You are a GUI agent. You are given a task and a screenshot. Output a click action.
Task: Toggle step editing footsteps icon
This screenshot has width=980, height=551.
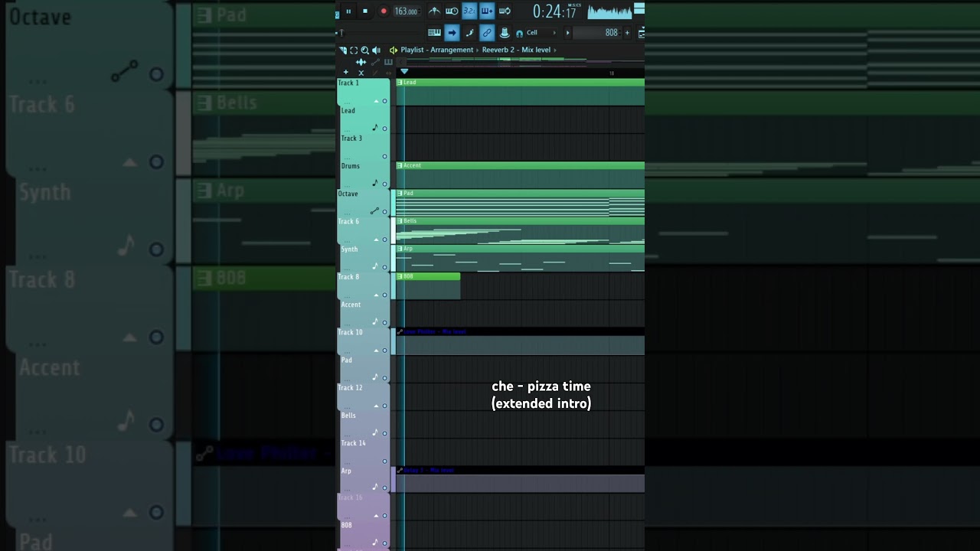tap(469, 32)
